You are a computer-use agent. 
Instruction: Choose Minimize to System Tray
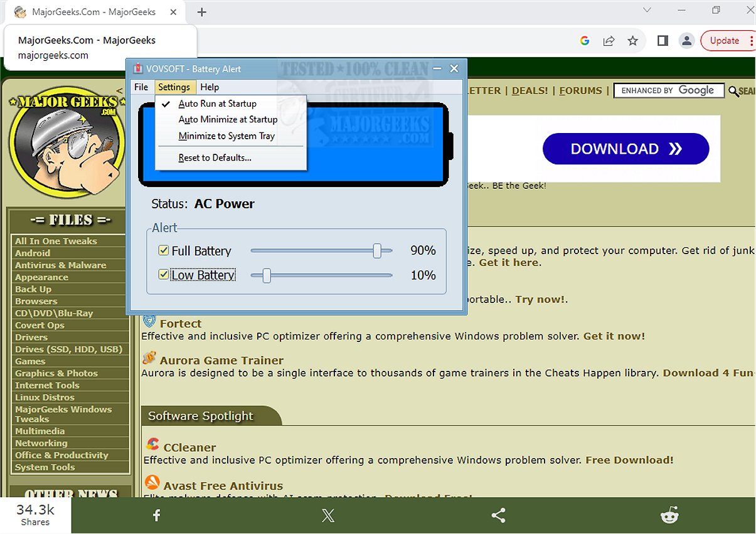click(226, 136)
